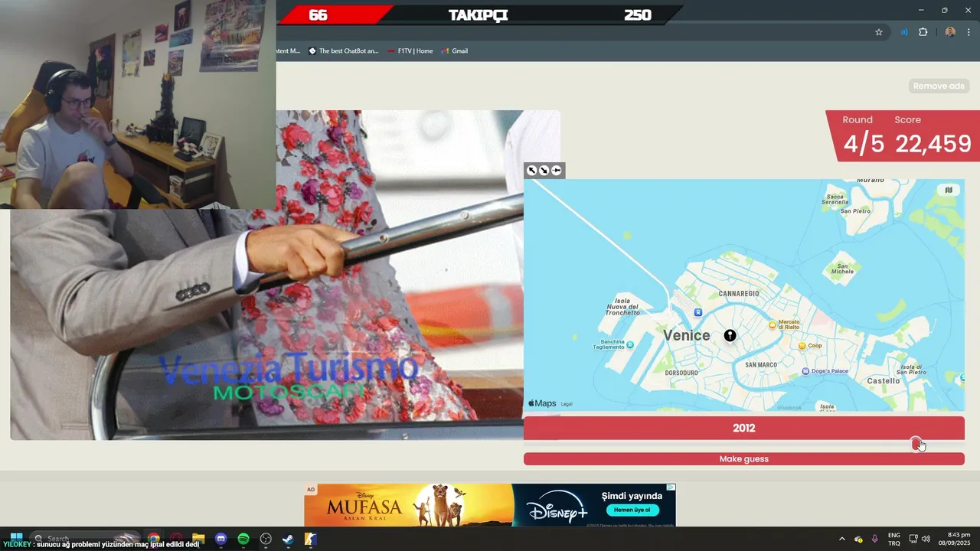The image size is (980, 551).
Task: Click the 2012 year display bar
Action: click(x=744, y=428)
